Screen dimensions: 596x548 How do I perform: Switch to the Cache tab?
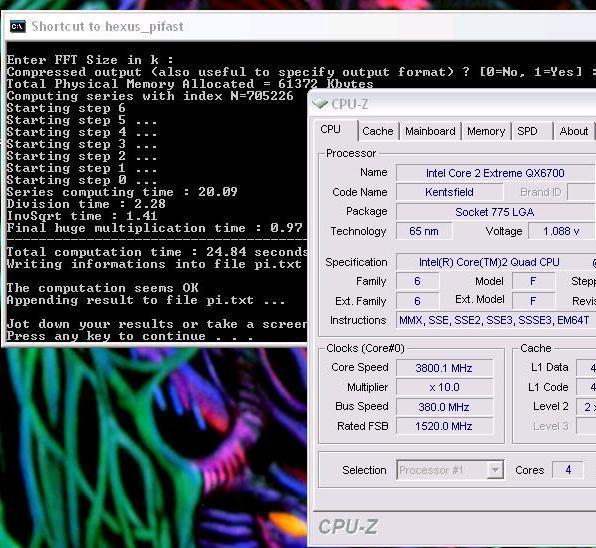(x=378, y=131)
